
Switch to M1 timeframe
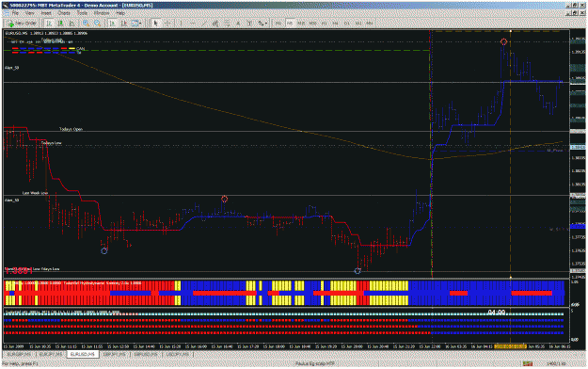pos(278,24)
